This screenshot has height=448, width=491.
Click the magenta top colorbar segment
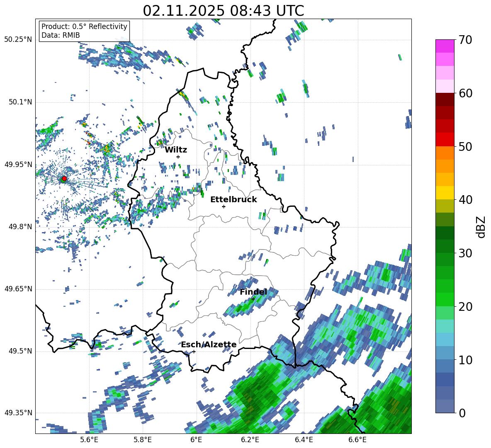(445, 46)
